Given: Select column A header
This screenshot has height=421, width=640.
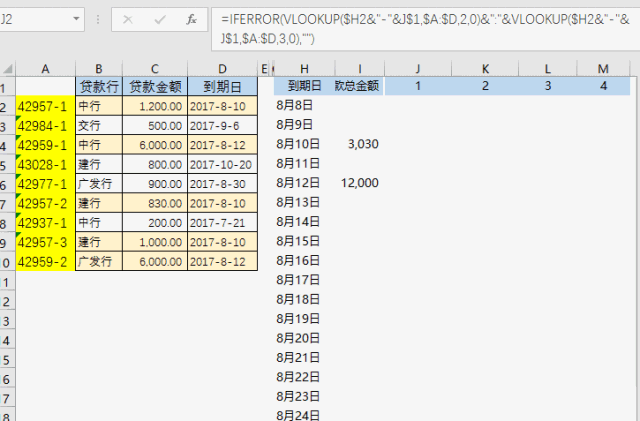Looking at the screenshot, I should [46, 67].
